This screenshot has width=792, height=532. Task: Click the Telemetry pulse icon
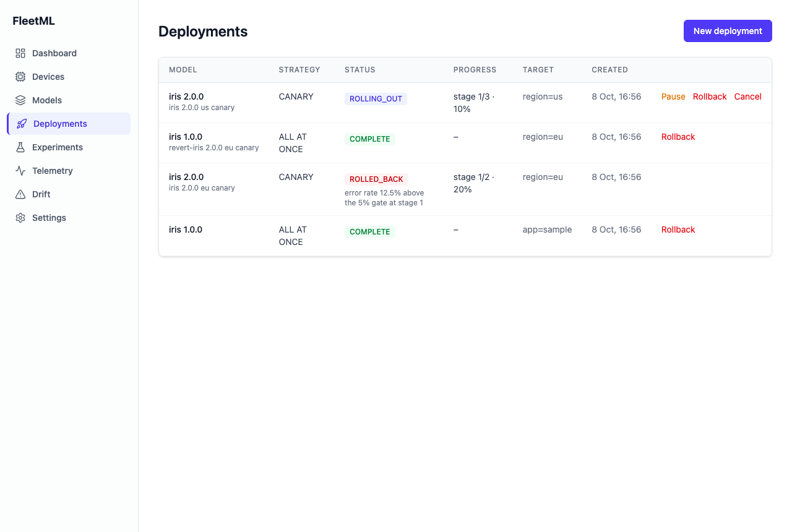(x=20, y=171)
